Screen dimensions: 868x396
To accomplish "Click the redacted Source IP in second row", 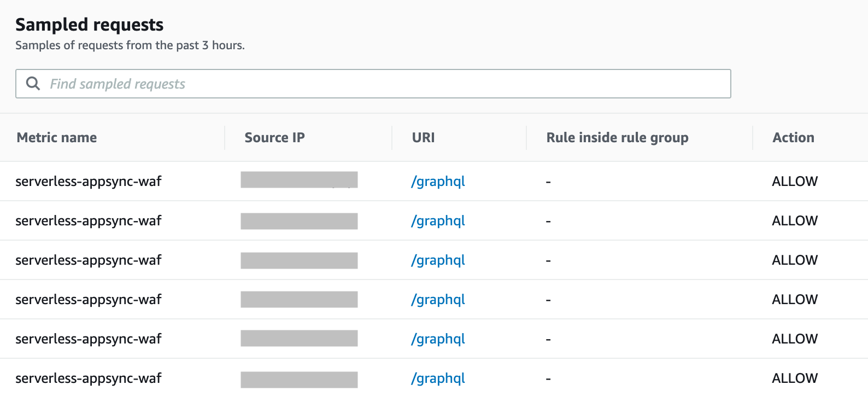I will tap(299, 221).
